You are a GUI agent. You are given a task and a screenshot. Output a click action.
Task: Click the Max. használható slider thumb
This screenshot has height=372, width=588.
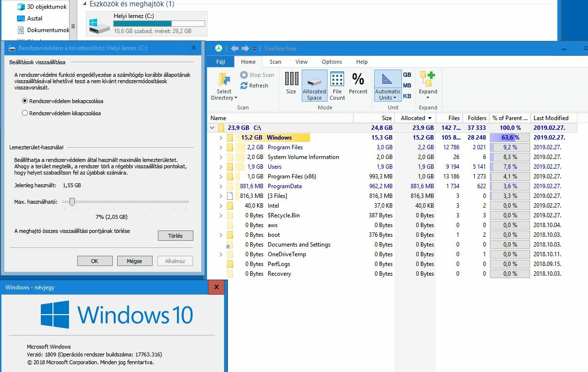coord(72,202)
